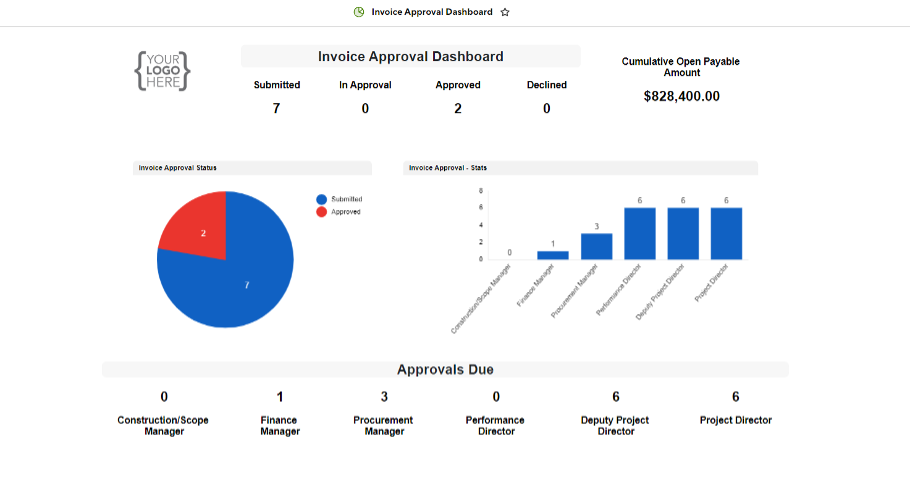Click the Cumulative Open Payable Amount $828,400.00
The image size is (910, 488).
point(681,96)
